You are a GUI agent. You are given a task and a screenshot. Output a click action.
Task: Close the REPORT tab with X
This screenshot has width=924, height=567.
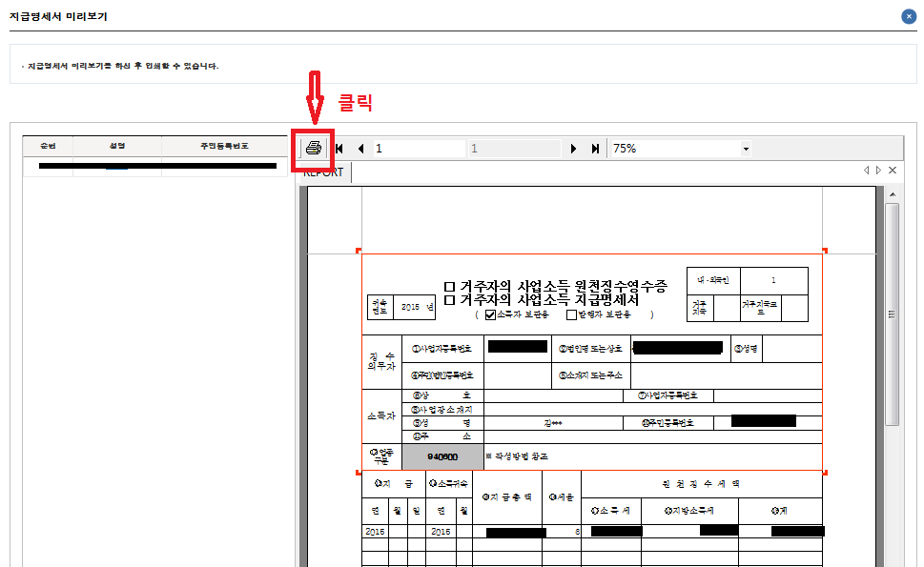point(893,171)
